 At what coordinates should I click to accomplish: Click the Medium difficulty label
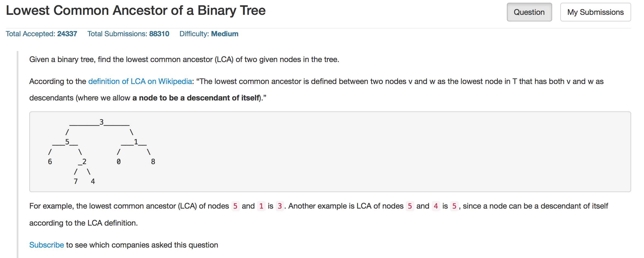point(225,34)
